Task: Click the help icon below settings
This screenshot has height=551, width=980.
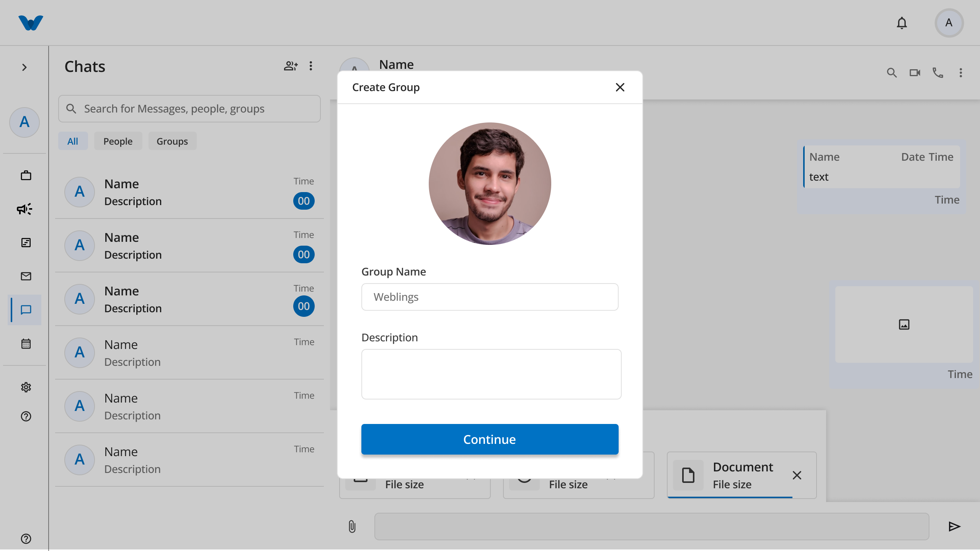Action: point(26,416)
